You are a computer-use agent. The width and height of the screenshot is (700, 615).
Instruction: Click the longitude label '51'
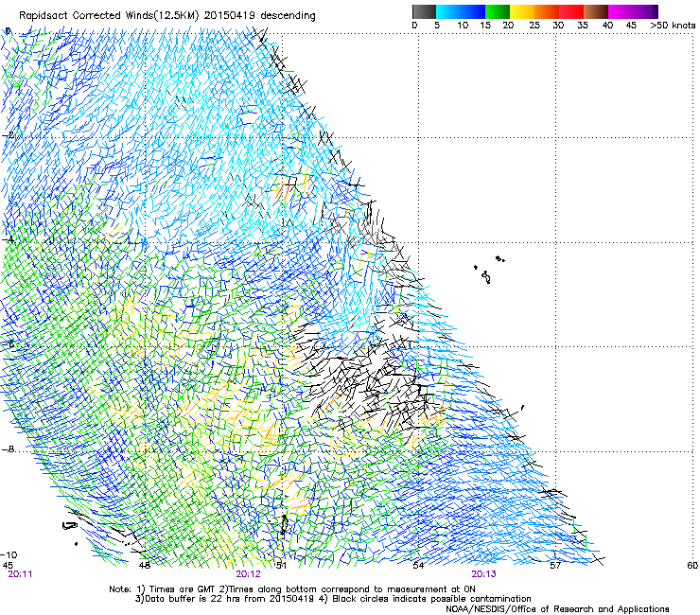[281, 566]
